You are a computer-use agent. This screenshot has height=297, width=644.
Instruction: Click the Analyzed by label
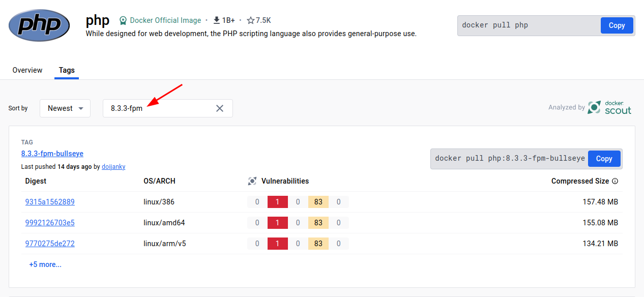coord(567,107)
